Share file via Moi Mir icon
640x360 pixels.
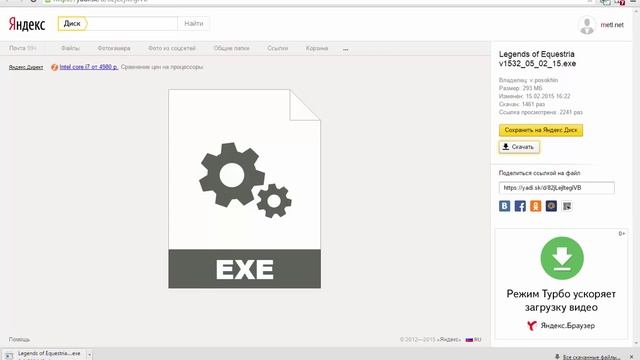tap(551, 206)
